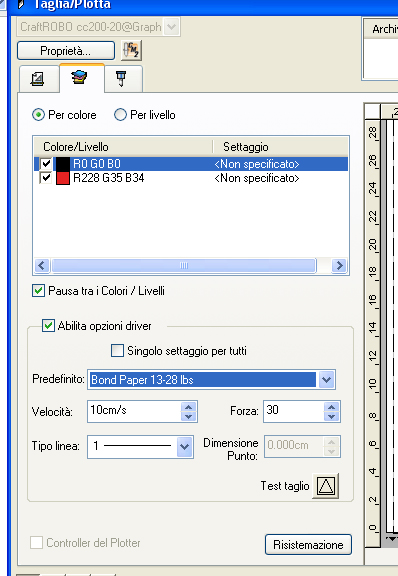Click the Forza value input field

(x=294, y=411)
